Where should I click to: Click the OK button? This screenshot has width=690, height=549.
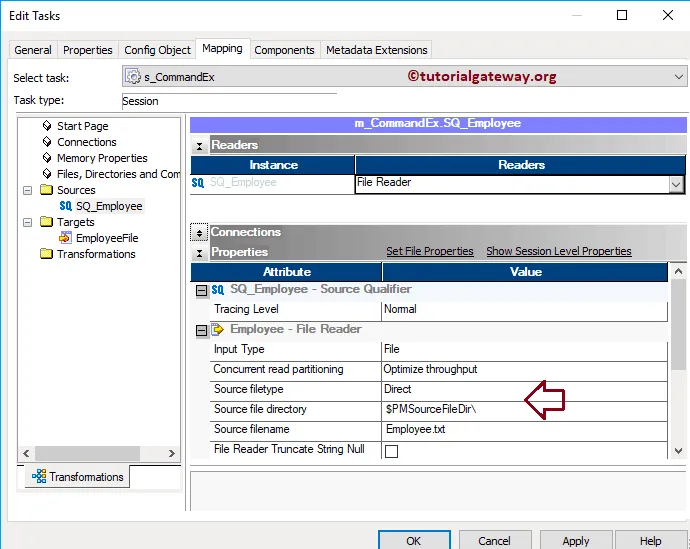(414, 540)
